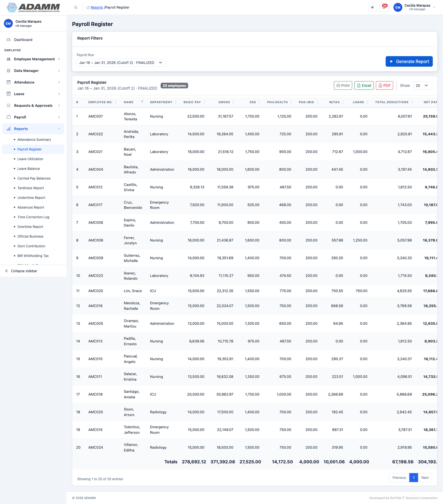Sort by Basic Pay column arrows
The width and height of the screenshot is (443, 504).
[204, 102]
